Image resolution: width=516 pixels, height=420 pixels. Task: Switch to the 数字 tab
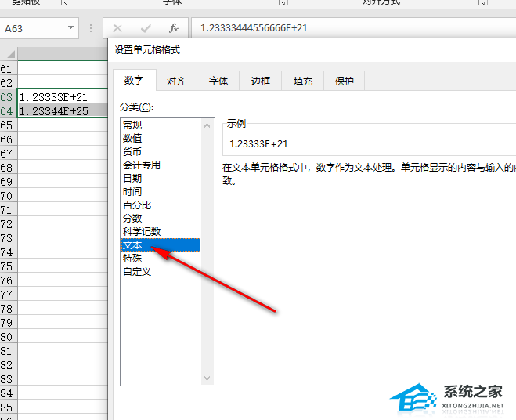134,81
